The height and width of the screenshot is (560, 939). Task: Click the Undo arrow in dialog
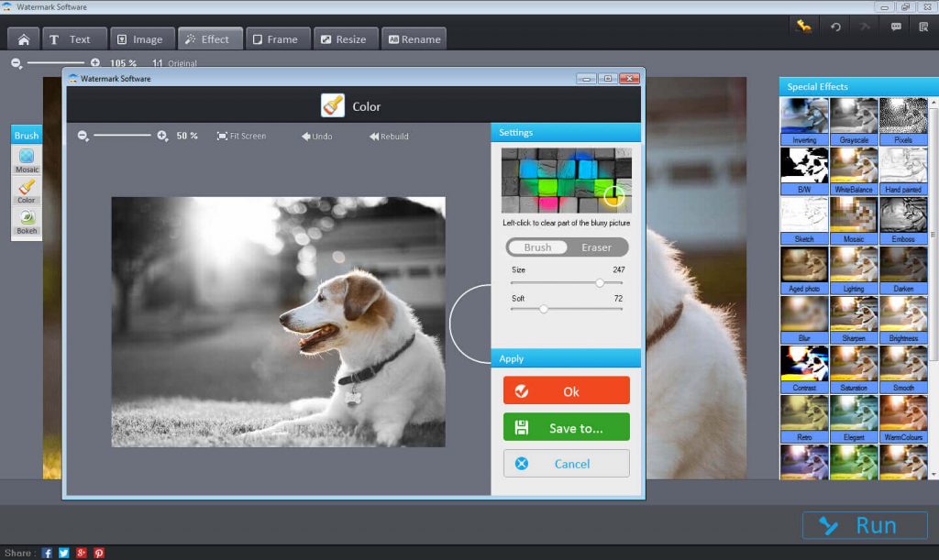point(316,137)
